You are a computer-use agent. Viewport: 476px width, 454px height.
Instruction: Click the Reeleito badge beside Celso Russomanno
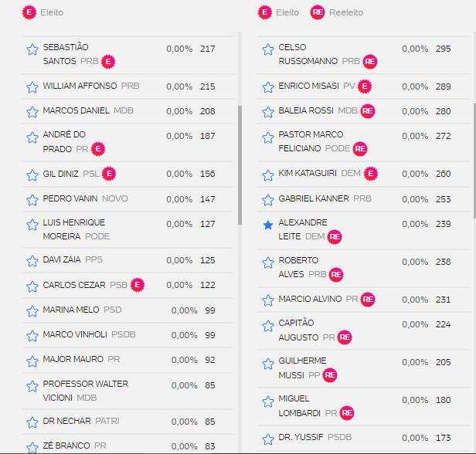[370, 61]
